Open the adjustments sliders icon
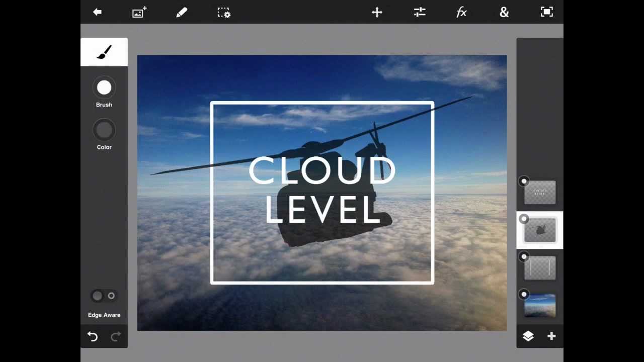This screenshot has width=644, height=362. [x=420, y=12]
